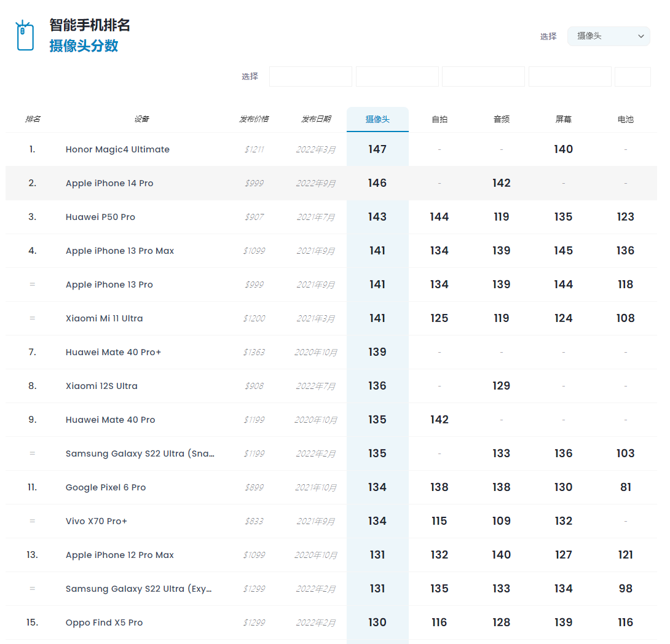Click audio score 129 for Xiaomi 12S Ultra
The height and width of the screenshot is (644, 670).
501,386
